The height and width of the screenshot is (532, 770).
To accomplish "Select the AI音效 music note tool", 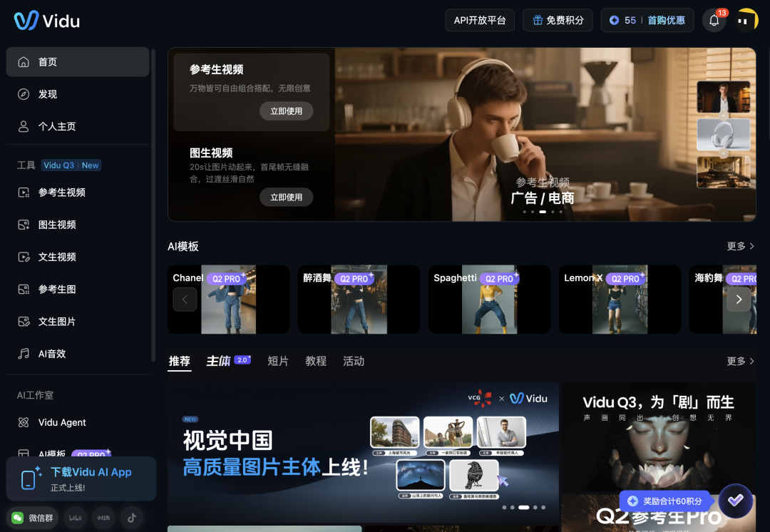I will pyautogui.click(x=78, y=354).
